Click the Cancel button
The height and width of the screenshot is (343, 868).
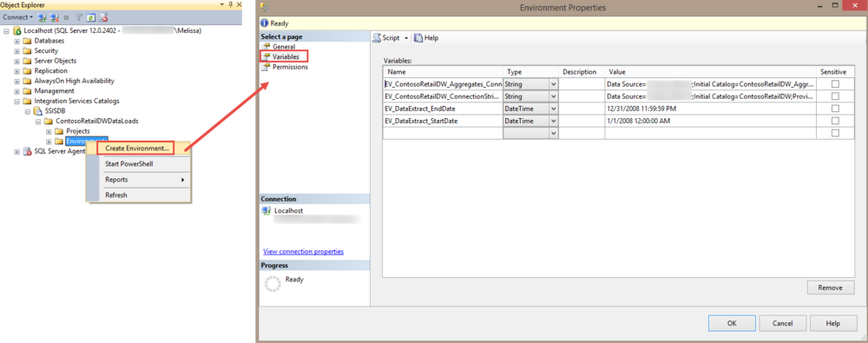[x=782, y=323]
